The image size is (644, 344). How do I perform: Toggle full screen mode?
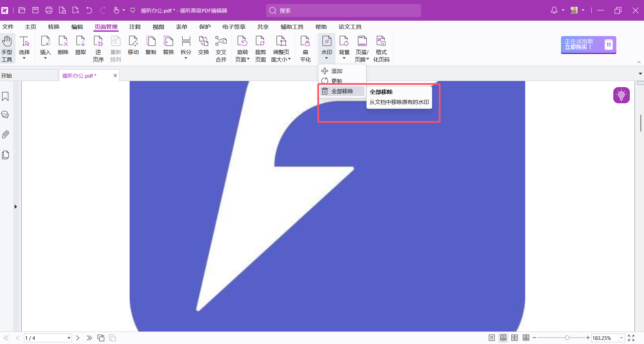pos(631,338)
